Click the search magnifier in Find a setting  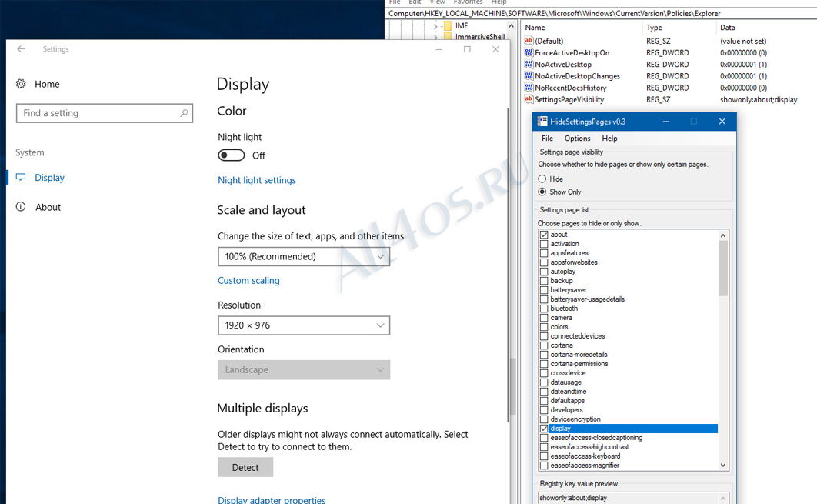184,113
